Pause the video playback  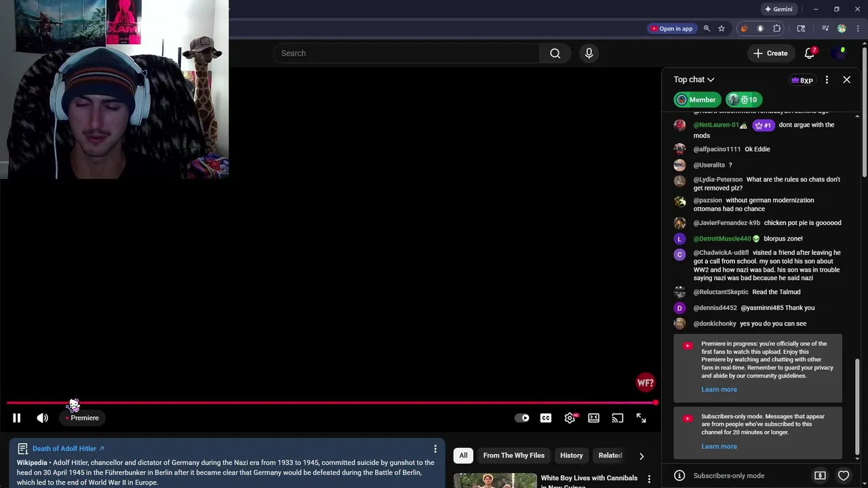(16, 418)
